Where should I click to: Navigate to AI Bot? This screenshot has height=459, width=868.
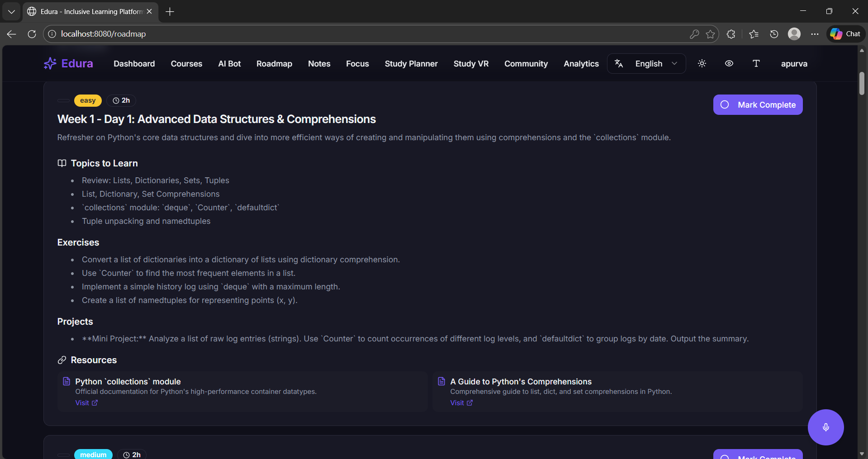229,64
